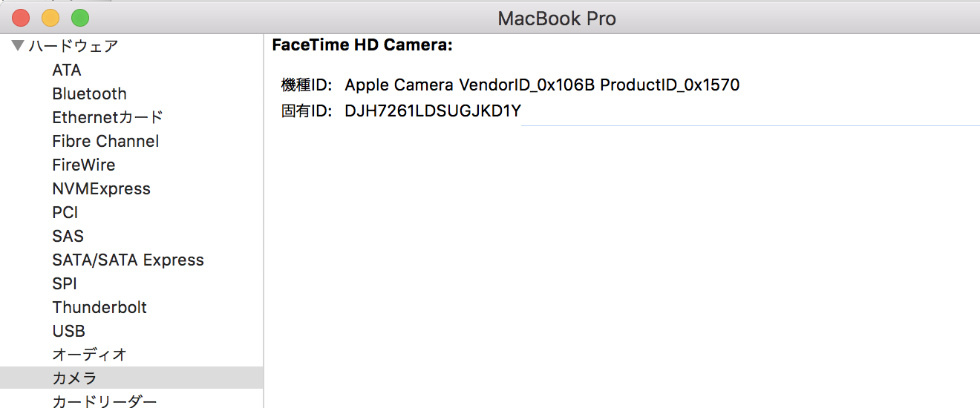Viewport: 980px width, 408px height.
Task: Select SPI in the sidebar
Action: pos(65,284)
